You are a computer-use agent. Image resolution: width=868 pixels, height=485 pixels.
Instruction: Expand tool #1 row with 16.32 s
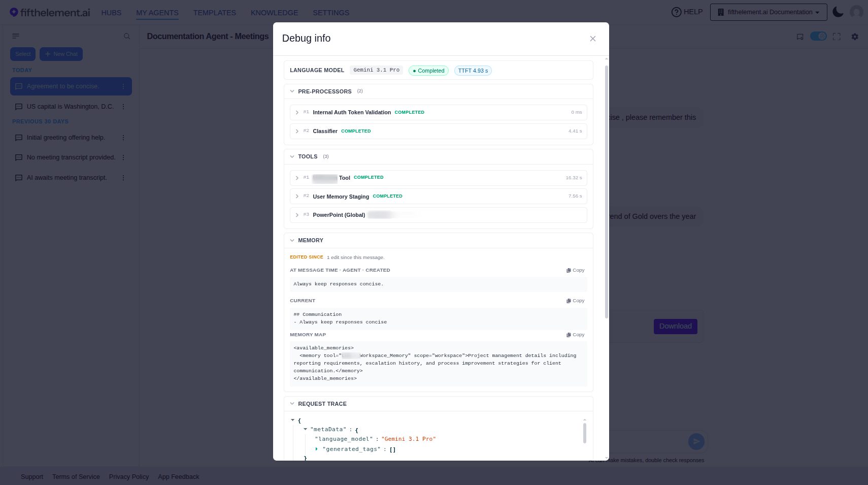[439, 178]
